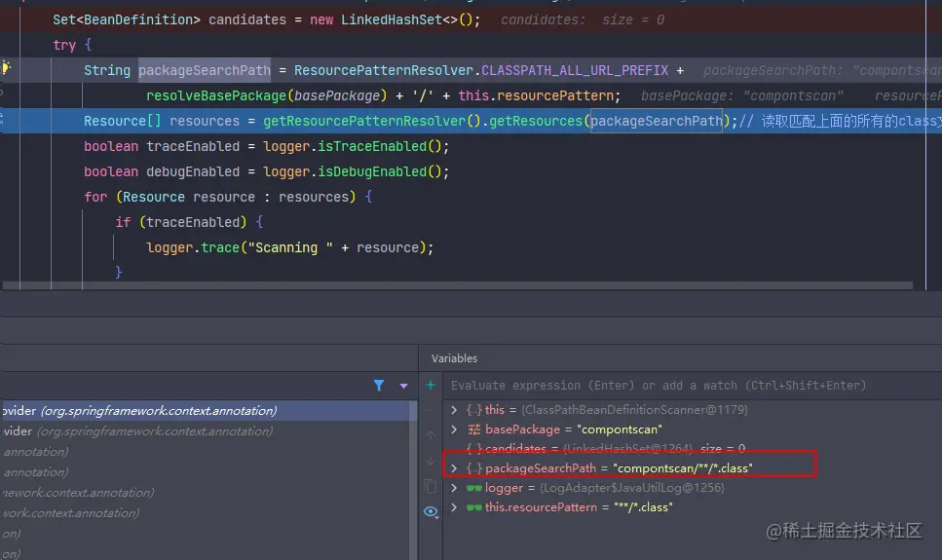Click the CLASSPATH_ALL_URL_PREFIX constant
This screenshot has width=942, height=560.
point(575,70)
